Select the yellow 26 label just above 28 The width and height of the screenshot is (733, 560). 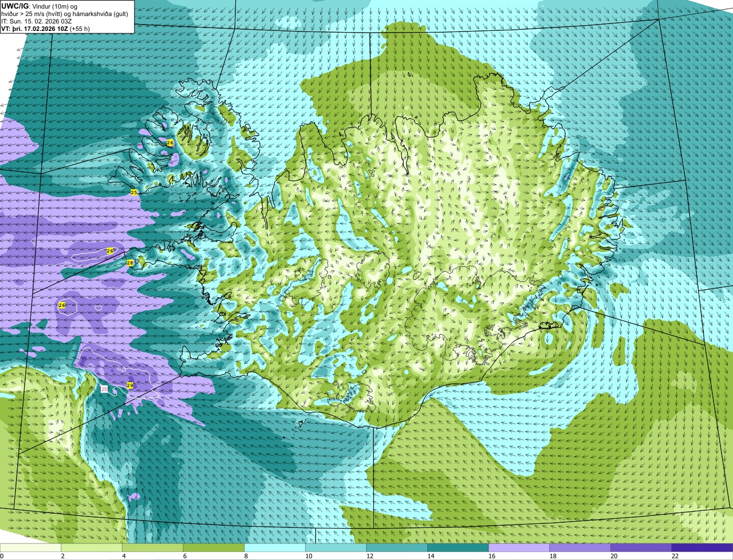pos(110,251)
